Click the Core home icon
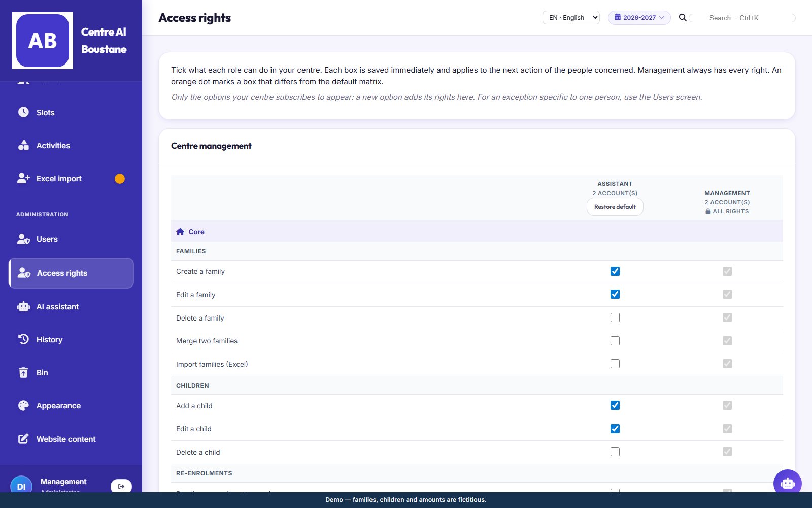Image resolution: width=812 pixels, height=508 pixels. (180, 232)
